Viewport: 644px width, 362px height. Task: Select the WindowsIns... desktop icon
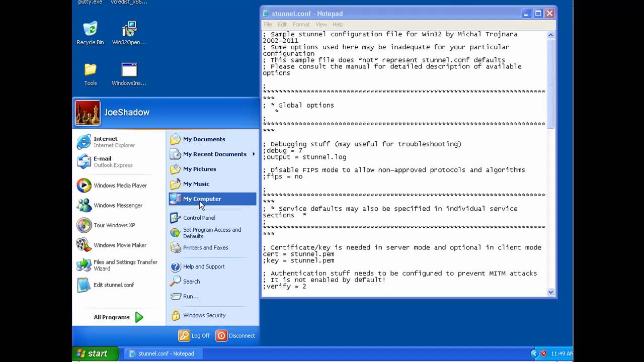coord(129,74)
